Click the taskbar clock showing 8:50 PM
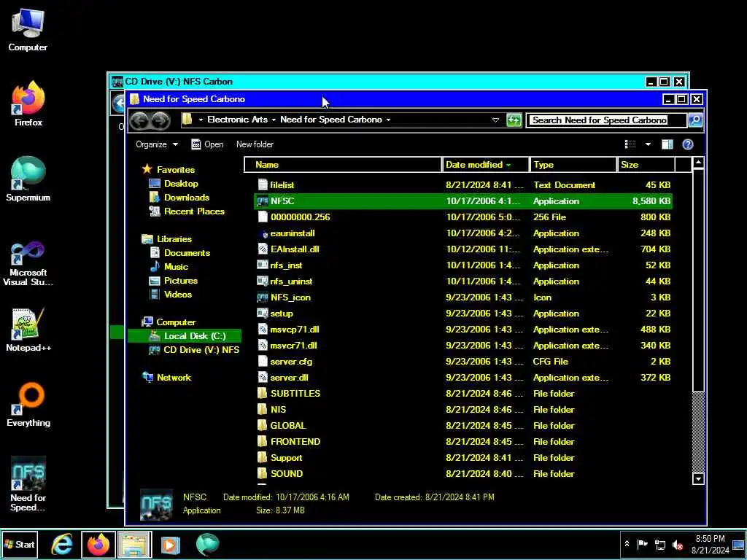 click(710, 544)
